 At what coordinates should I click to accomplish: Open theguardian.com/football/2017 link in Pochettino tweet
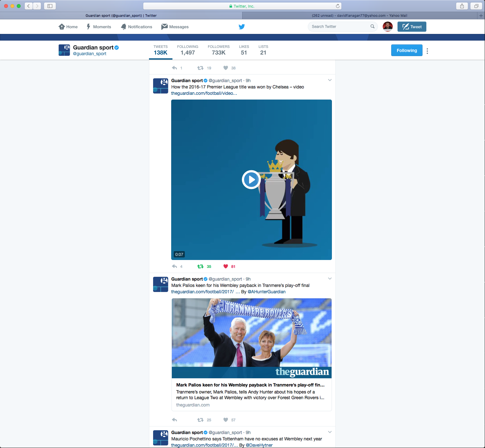pyautogui.click(x=204, y=445)
